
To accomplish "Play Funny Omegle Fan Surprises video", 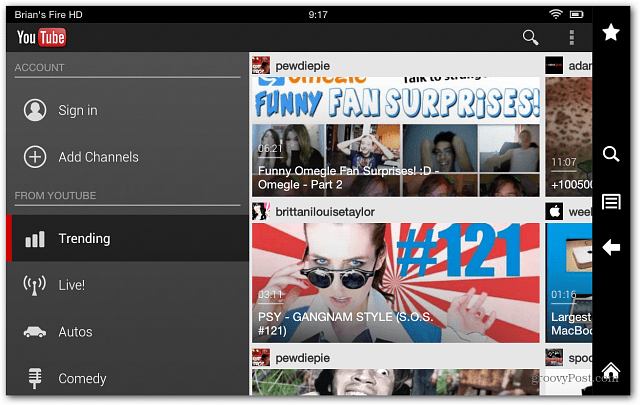I will [x=396, y=137].
